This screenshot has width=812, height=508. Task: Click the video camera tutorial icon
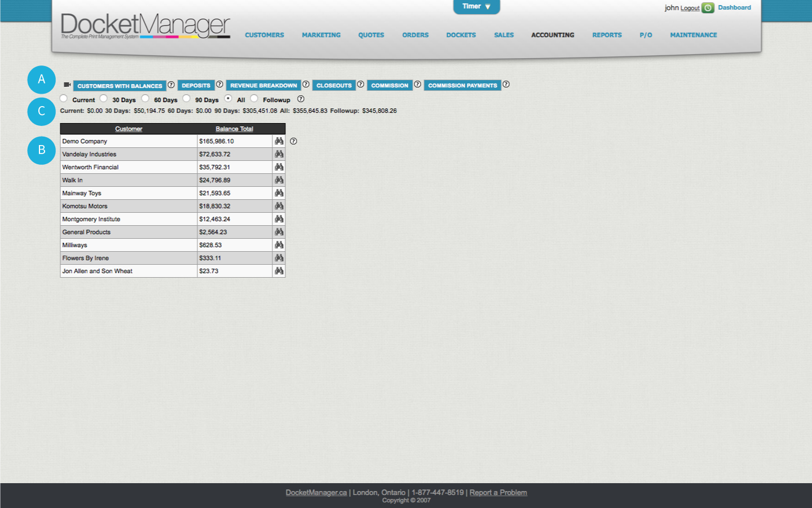click(67, 85)
